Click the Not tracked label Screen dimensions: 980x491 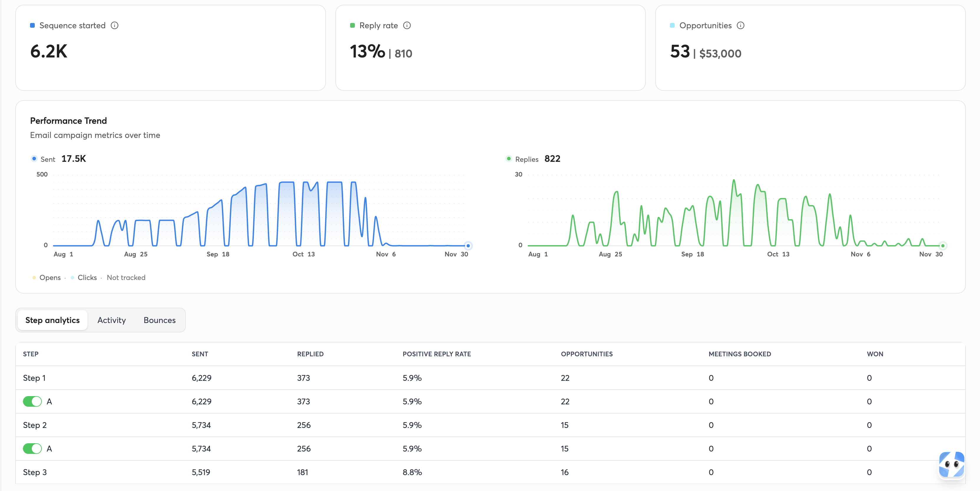[x=126, y=277]
